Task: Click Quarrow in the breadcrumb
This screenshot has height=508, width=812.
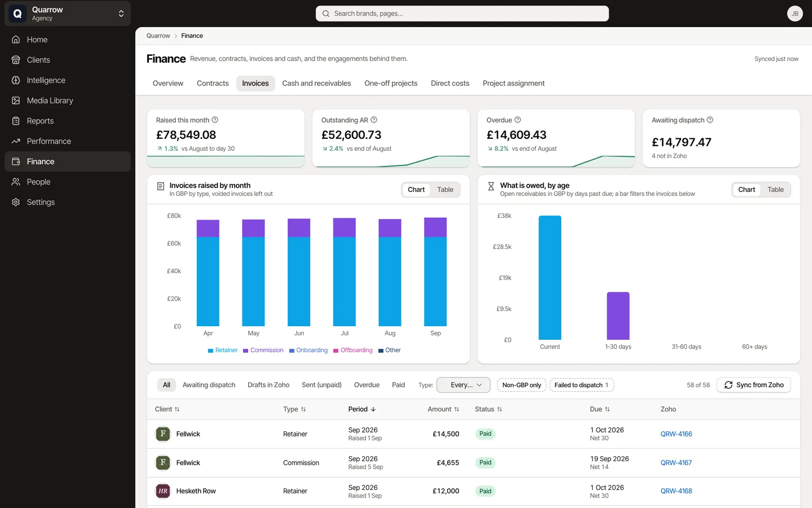Action: (158, 36)
